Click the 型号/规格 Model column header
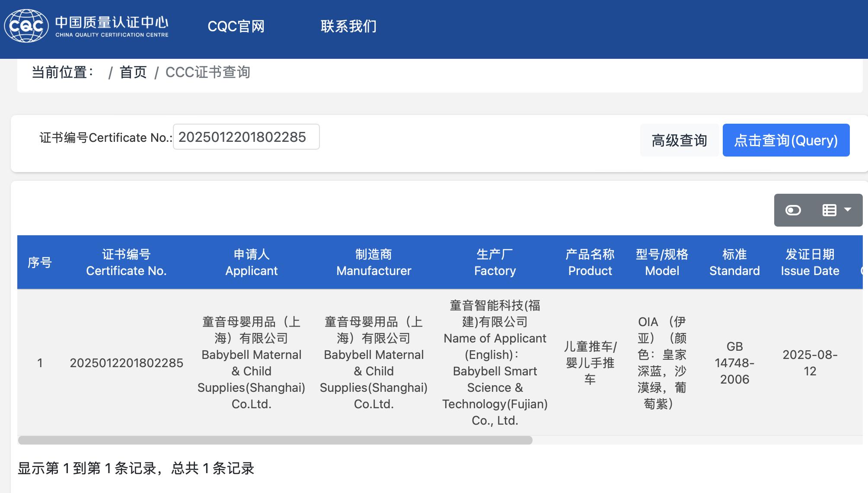868x493 pixels. coord(662,263)
